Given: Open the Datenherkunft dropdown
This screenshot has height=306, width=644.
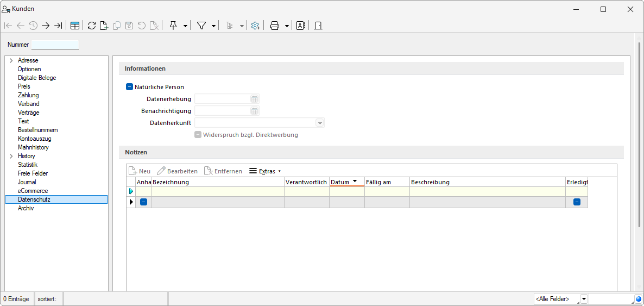Looking at the screenshot, I should [320, 123].
